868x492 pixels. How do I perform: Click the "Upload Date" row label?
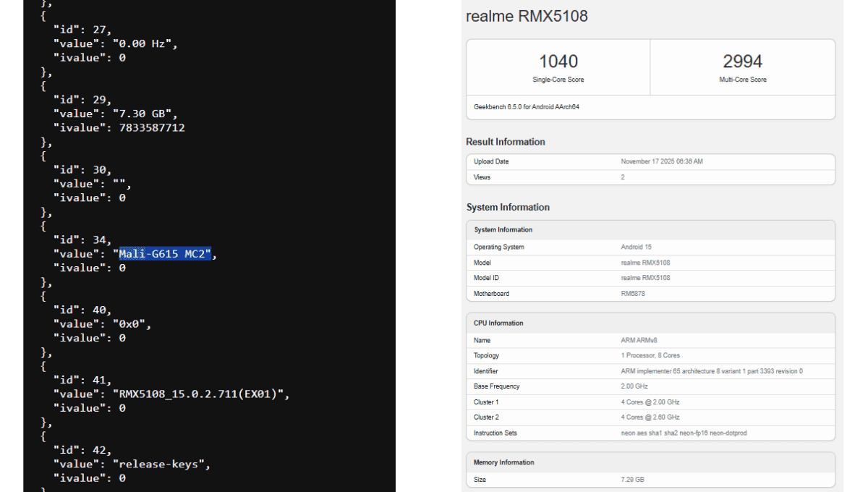491,161
